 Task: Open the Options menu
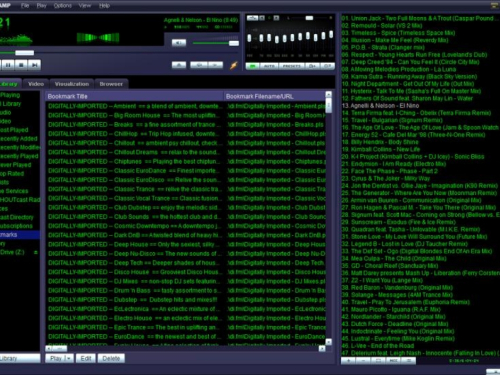[x=63, y=6]
